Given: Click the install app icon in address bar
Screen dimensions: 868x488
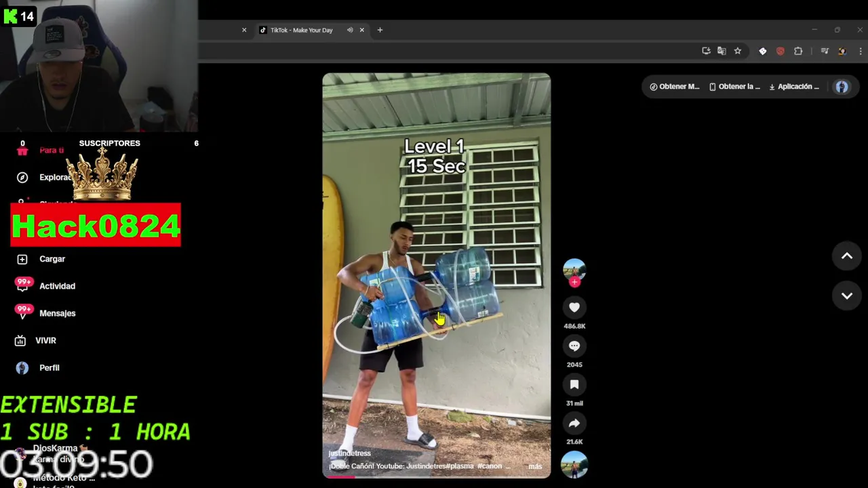Looking at the screenshot, I should (x=706, y=51).
